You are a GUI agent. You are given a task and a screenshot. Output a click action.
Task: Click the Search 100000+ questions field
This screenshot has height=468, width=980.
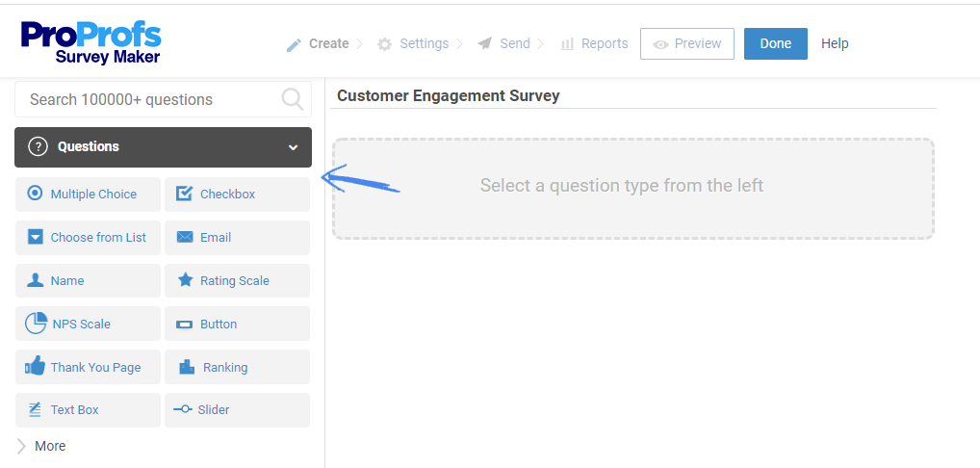[163, 99]
